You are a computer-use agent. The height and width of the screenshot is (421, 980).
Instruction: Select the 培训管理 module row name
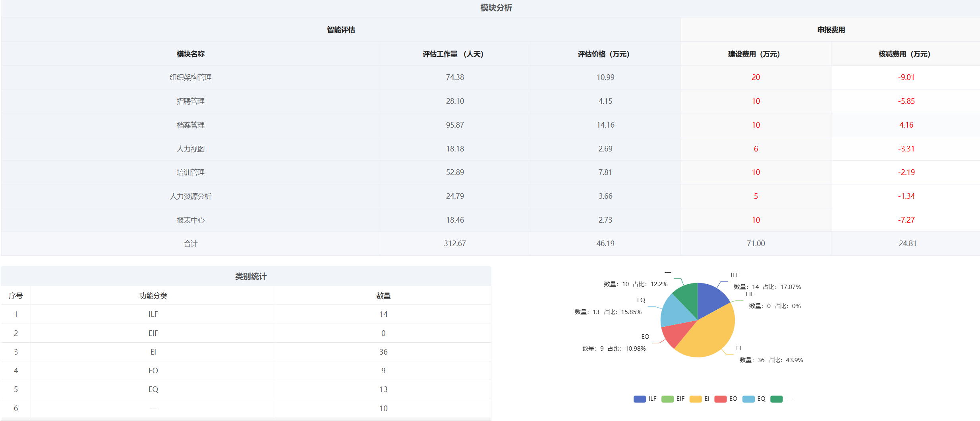pos(191,173)
